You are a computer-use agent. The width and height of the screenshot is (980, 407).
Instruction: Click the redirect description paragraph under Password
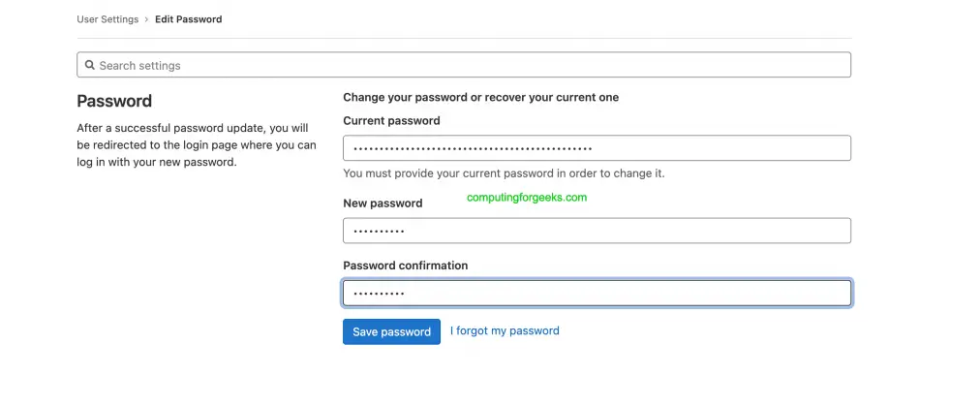pyautogui.click(x=196, y=144)
